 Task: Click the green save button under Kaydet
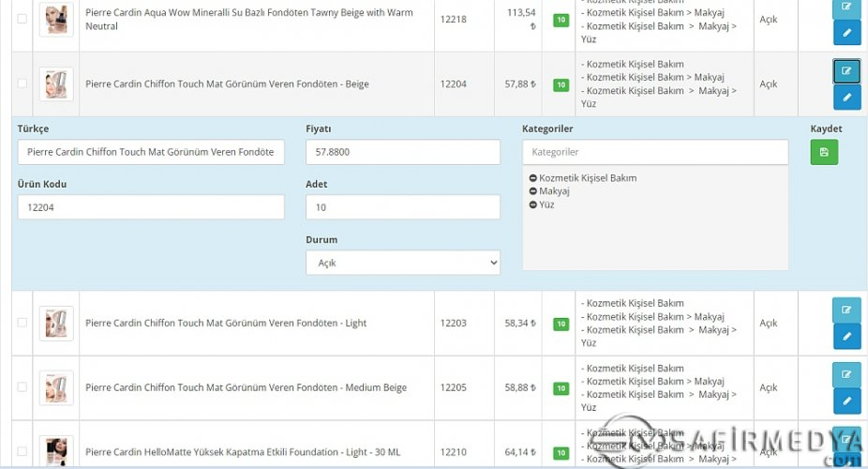coord(824,152)
